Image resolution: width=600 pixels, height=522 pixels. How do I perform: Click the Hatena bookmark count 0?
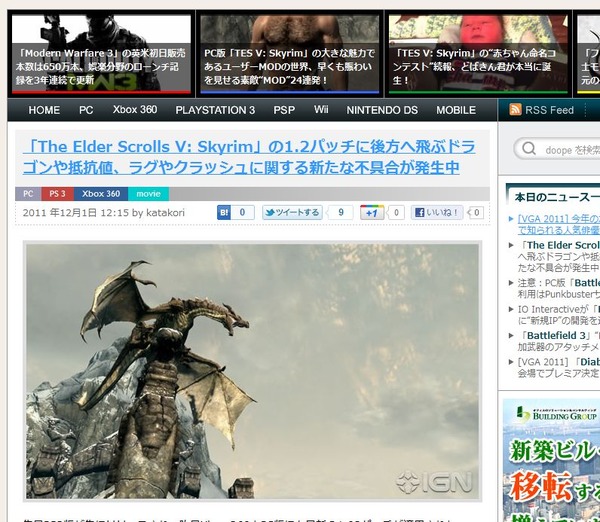pyautogui.click(x=242, y=212)
